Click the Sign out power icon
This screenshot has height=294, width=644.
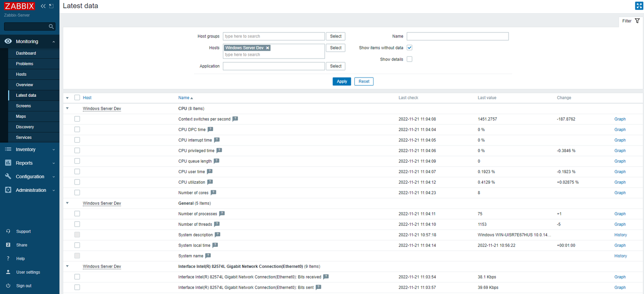[8, 286]
